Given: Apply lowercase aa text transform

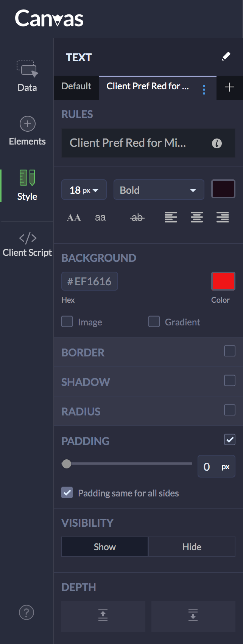Looking at the screenshot, I should [100, 218].
